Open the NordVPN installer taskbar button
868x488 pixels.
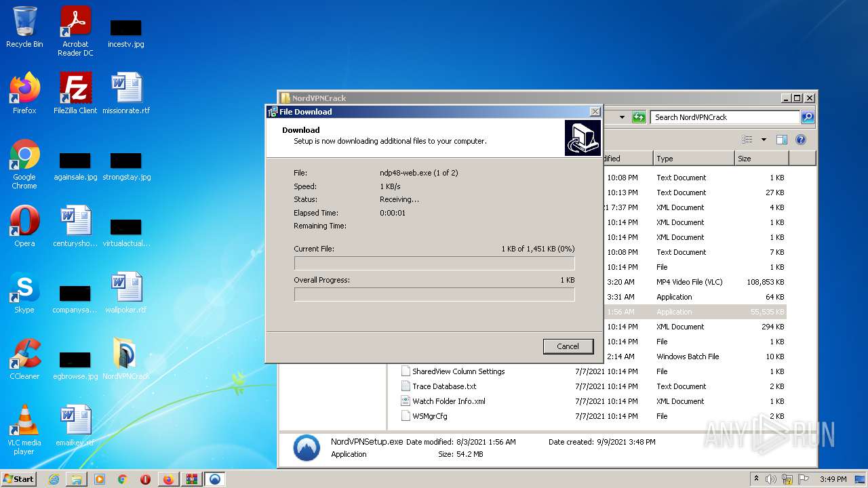click(x=215, y=479)
